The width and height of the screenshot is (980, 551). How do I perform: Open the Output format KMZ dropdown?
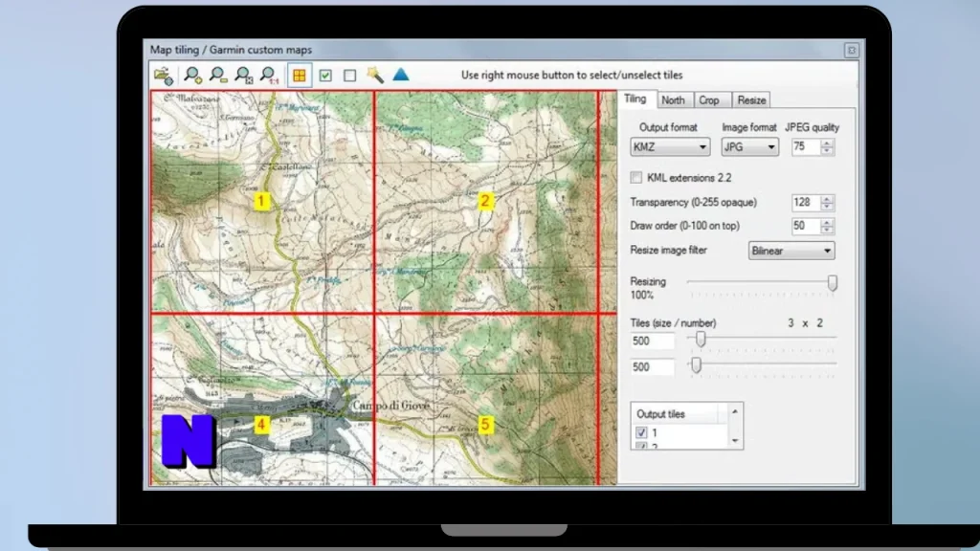[670, 146]
